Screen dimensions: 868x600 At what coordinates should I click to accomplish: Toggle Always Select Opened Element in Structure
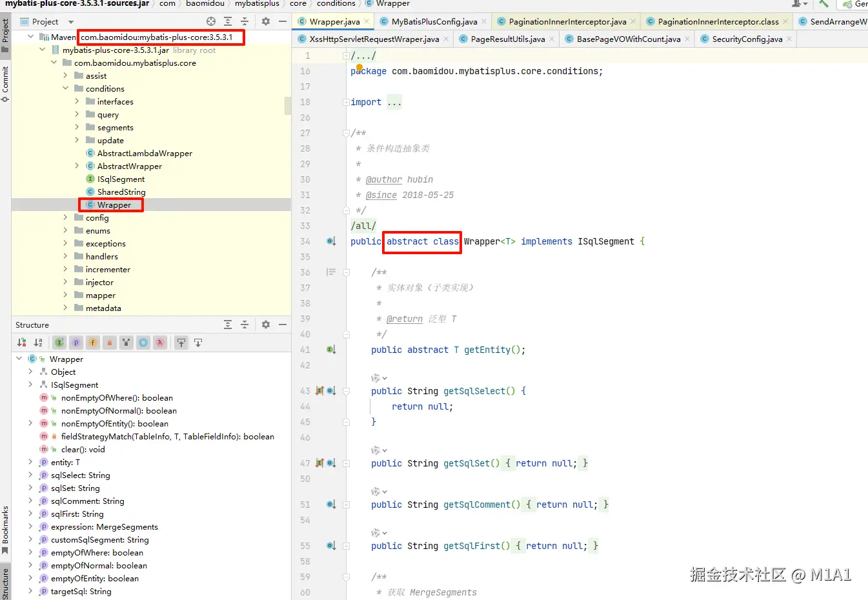coord(181,343)
